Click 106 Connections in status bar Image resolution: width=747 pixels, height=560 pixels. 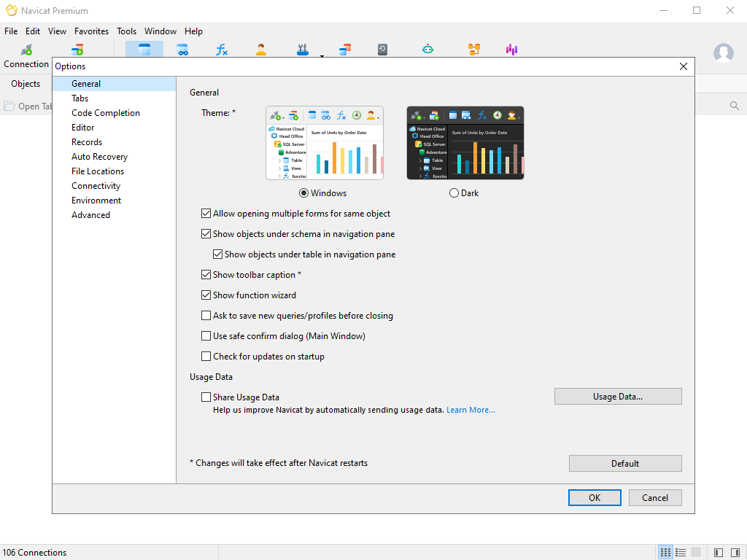click(34, 553)
